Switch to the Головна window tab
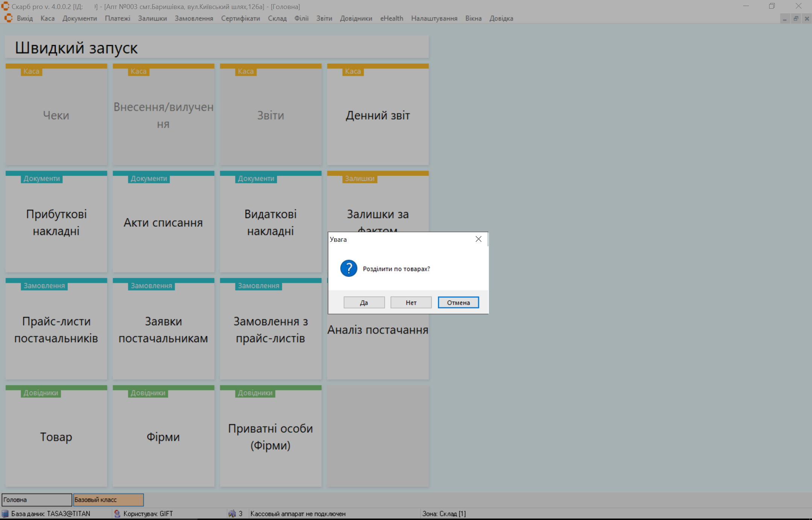The height and width of the screenshot is (520, 812). (x=36, y=500)
